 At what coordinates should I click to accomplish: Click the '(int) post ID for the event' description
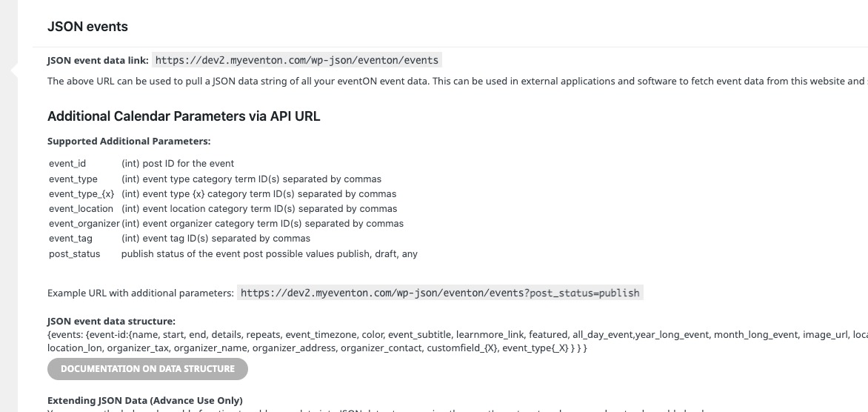[178, 164]
